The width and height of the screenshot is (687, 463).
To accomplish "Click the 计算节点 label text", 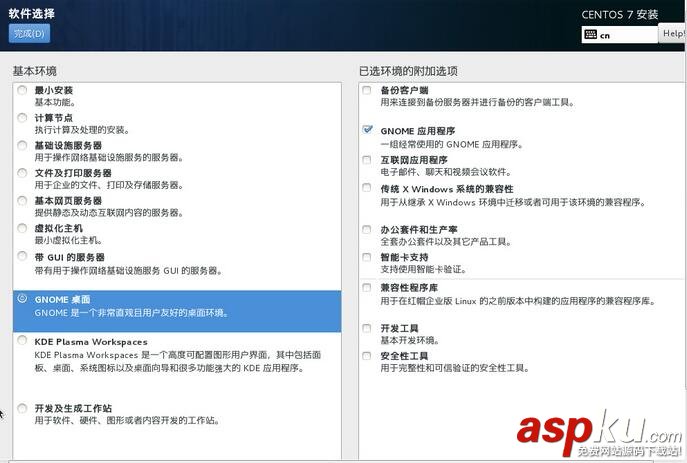I will (54, 118).
